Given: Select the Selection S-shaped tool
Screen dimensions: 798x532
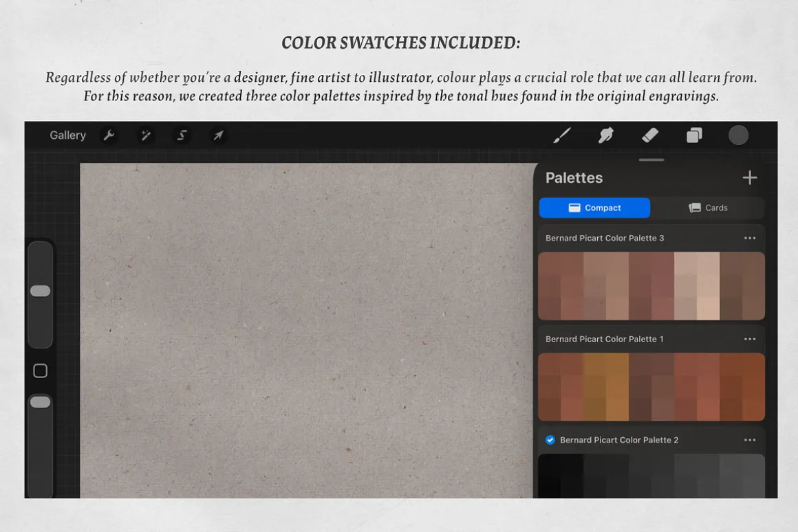Looking at the screenshot, I should point(182,135).
